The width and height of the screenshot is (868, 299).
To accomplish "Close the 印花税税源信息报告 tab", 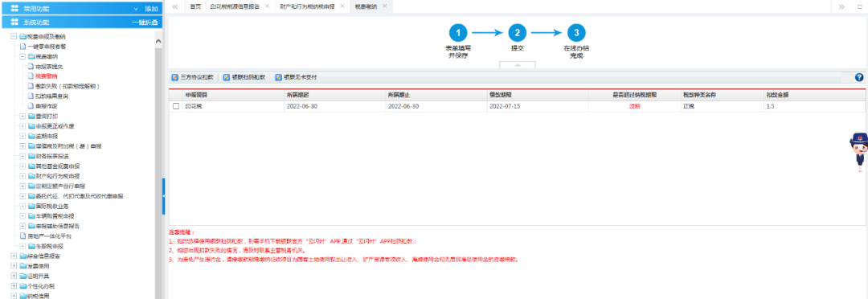I will click(268, 6).
